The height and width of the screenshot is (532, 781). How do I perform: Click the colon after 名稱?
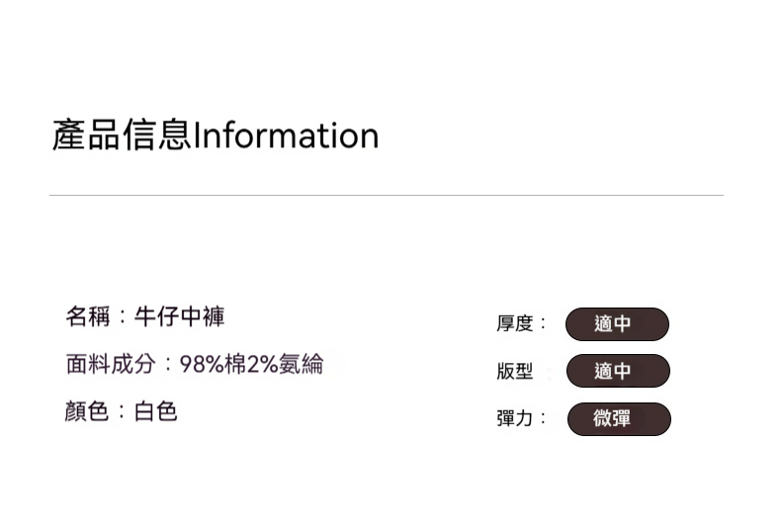tap(123, 317)
